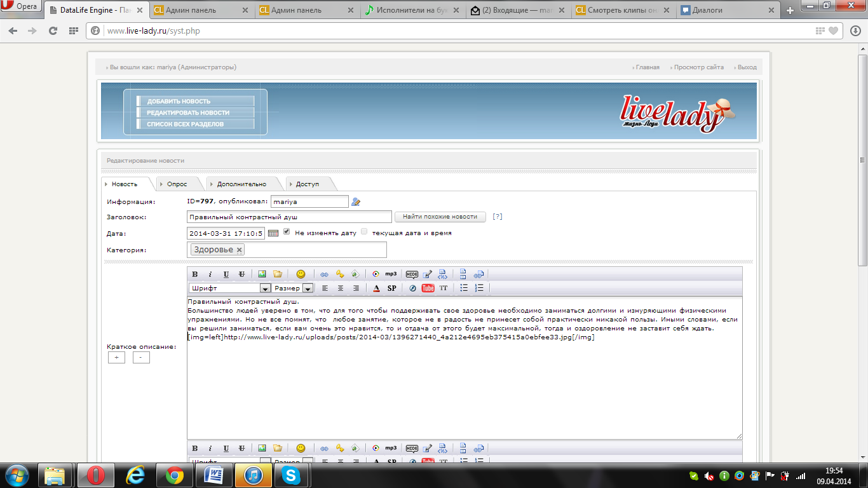Screen dimensions: 868x488
Task: Open file upload folder in short description toolbar
Action: click(278, 274)
